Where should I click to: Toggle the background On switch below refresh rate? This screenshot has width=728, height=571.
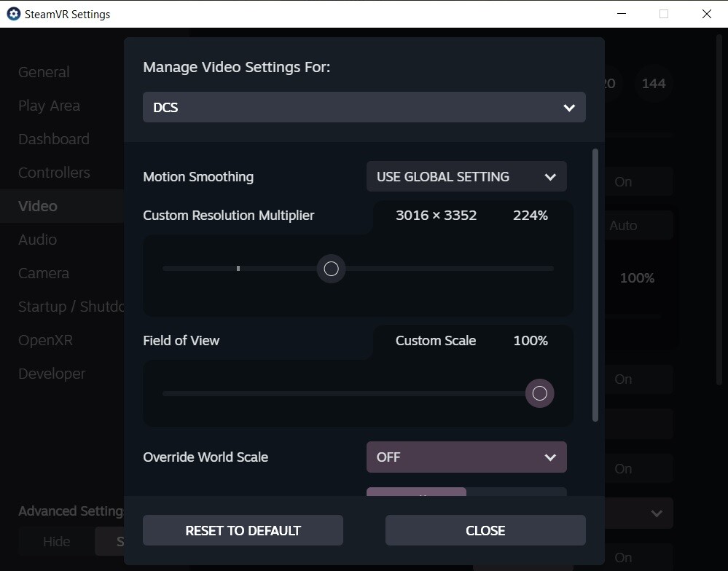coord(639,181)
